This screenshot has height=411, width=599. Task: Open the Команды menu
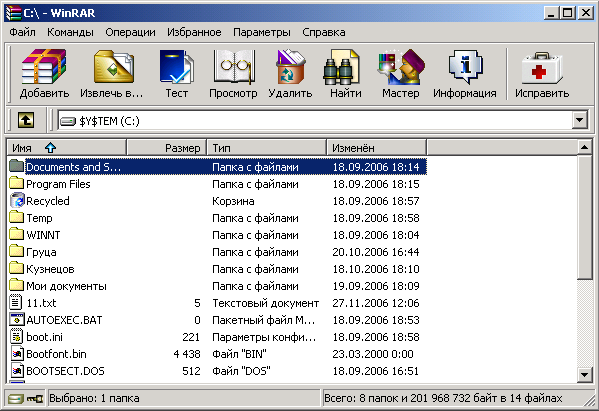click(70, 32)
